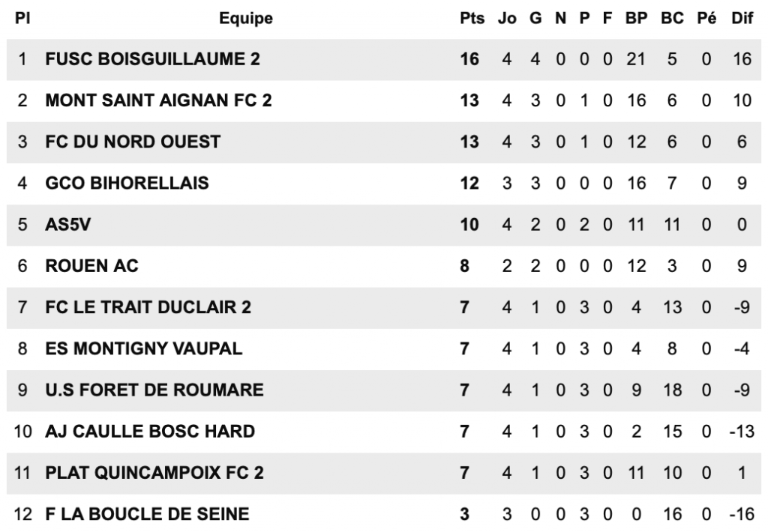Select the FC DU NORD OUEST team name

(133, 142)
